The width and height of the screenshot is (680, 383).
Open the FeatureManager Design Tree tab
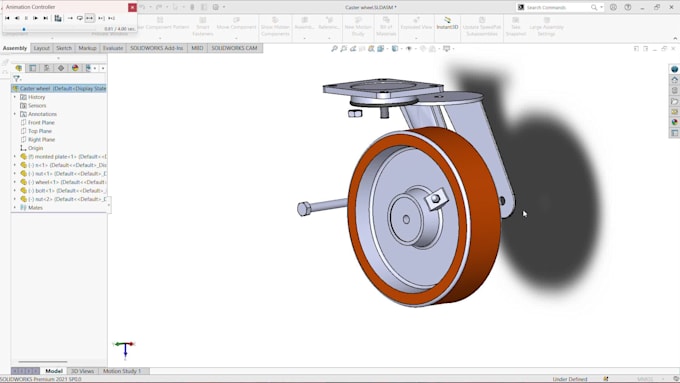18,68
